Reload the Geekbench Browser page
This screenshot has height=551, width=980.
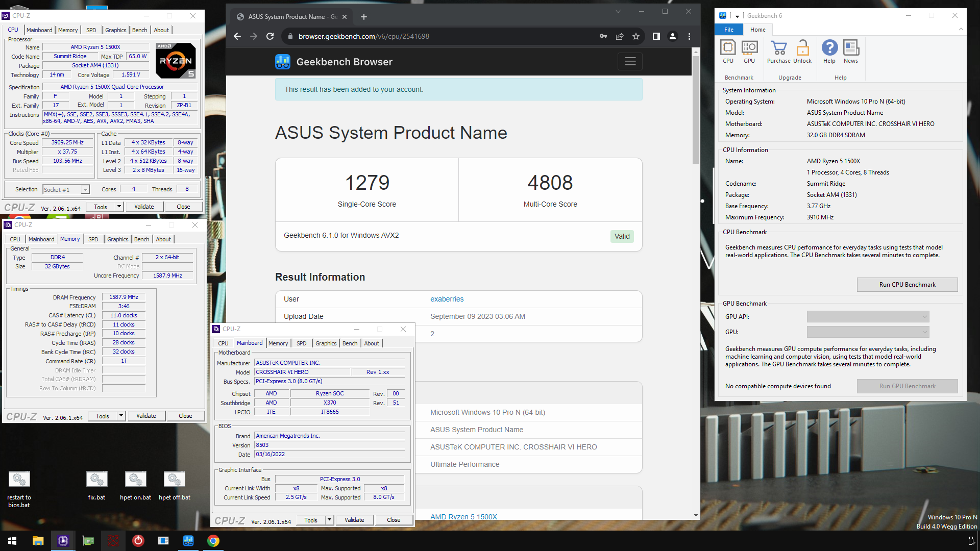[270, 36]
